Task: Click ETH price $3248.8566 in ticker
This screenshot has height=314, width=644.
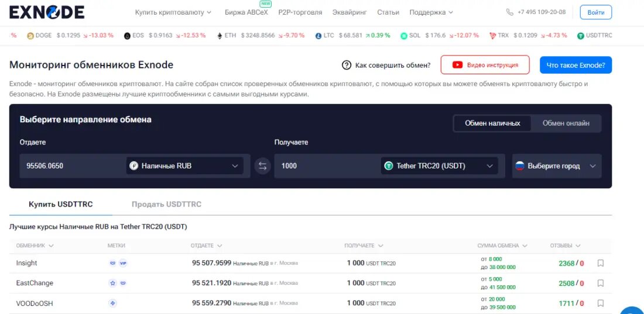Action: (258, 36)
